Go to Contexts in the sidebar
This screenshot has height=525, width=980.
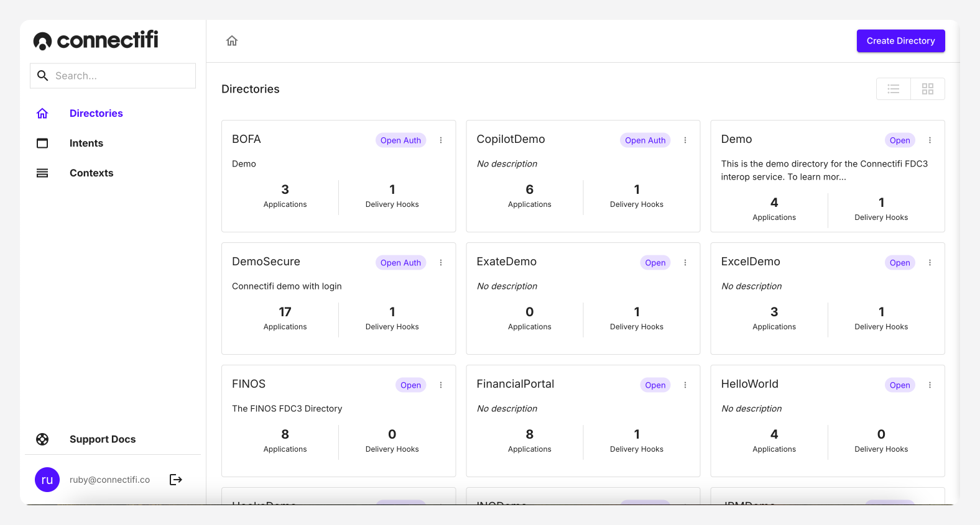(91, 173)
